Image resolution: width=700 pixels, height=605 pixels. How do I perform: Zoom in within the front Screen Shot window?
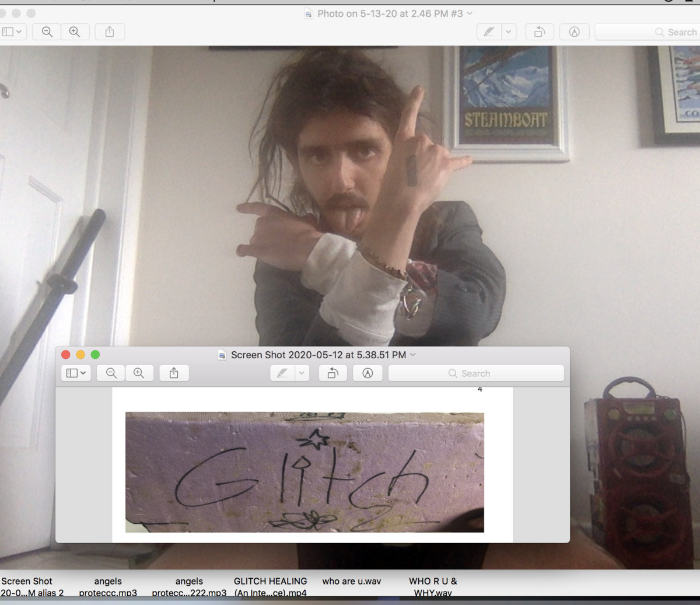(x=139, y=373)
